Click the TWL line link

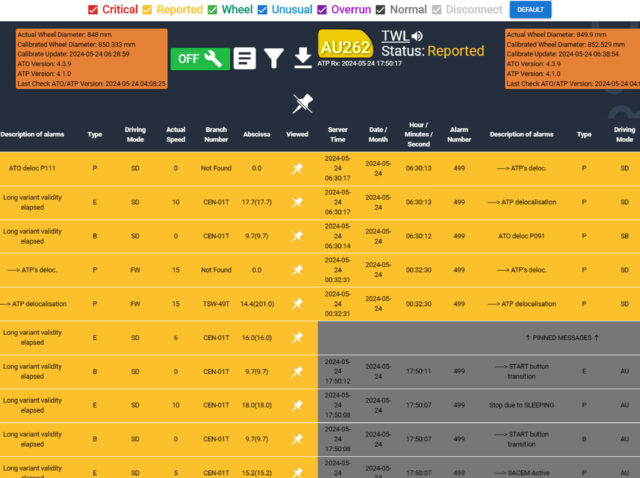395,37
